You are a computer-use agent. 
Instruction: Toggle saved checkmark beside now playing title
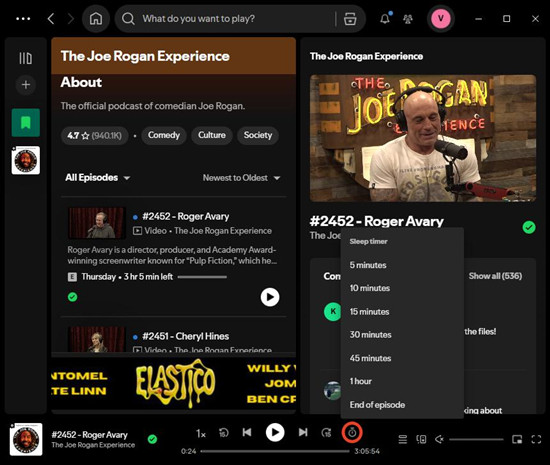click(x=529, y=227)
